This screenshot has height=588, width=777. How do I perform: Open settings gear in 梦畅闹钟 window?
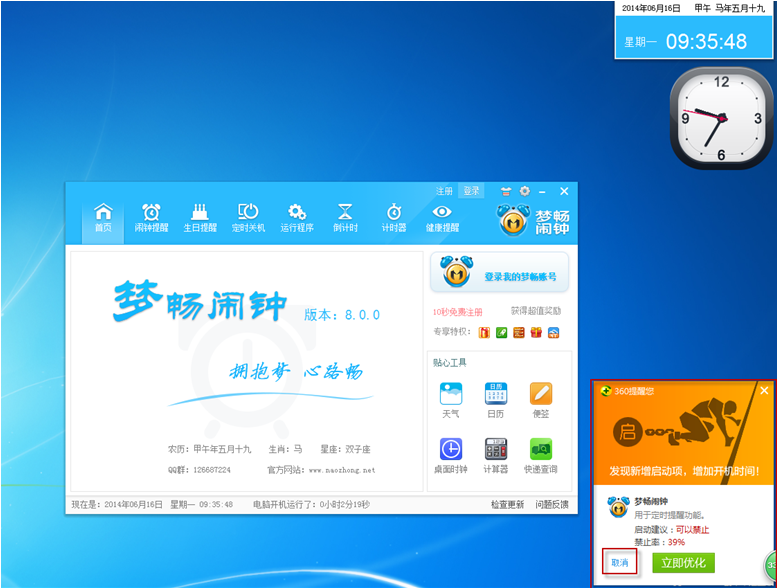pos(525,191)
